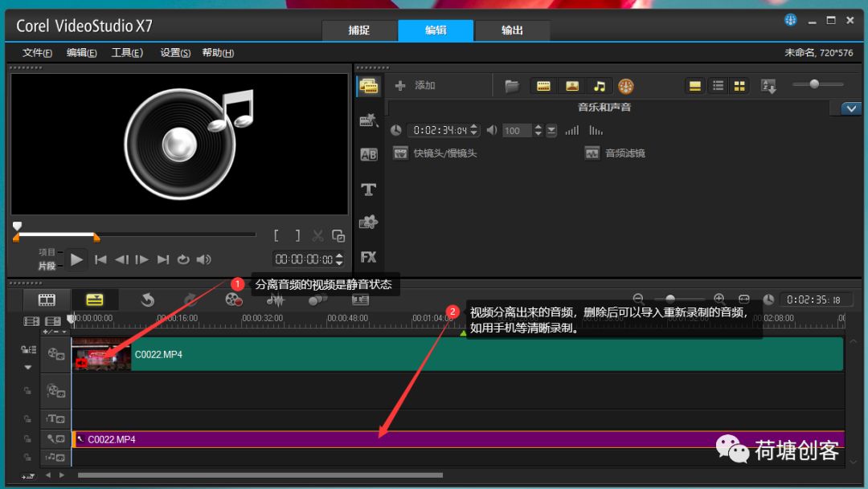Open the clip volume slider dropdown
The image size is (868, 489).
(x=551, y=130)
